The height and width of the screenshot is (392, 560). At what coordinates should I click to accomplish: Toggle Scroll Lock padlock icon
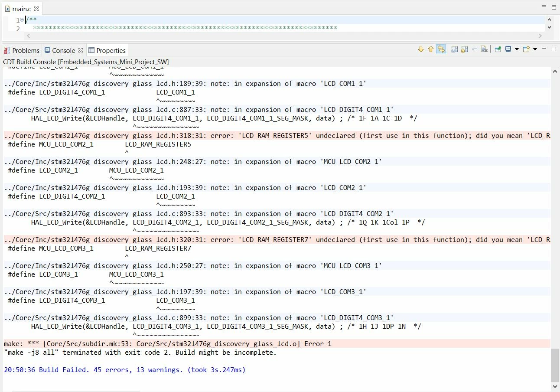[464, 49]
